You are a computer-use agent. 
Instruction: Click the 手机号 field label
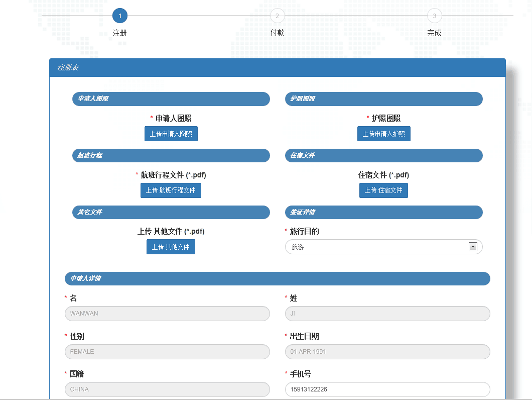point(301,374)
